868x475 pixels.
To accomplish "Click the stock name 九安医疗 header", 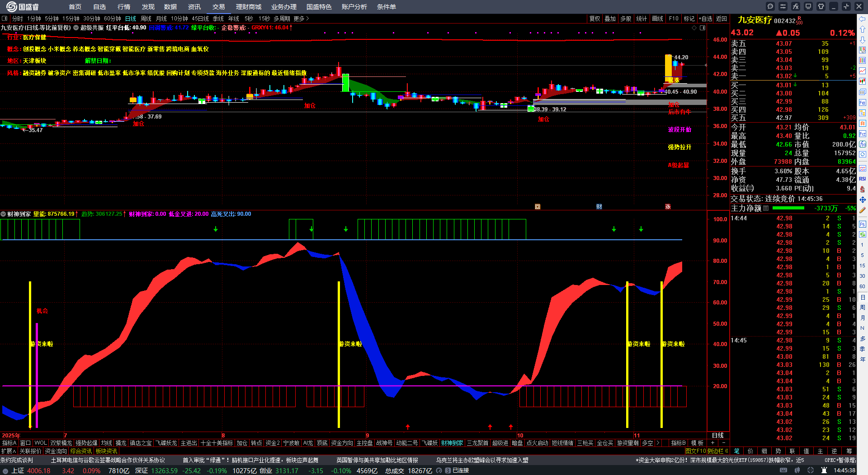I will click(x=755, y=20).
